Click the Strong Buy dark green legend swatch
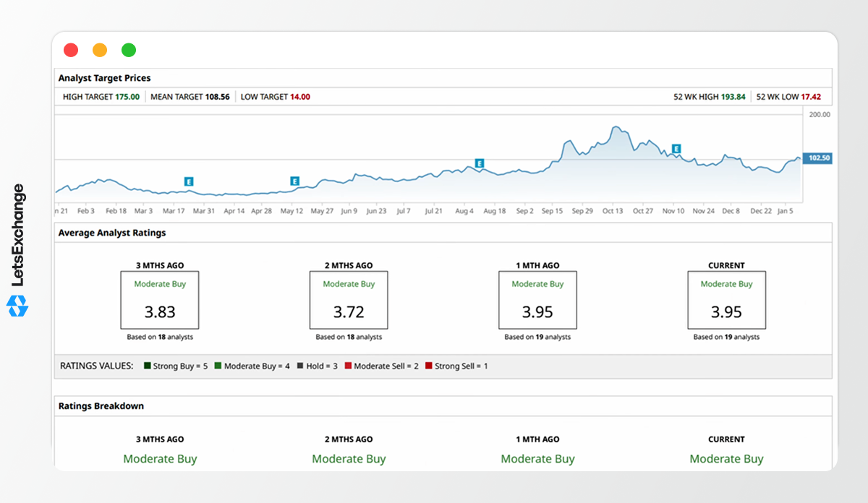 tap(147, 366)
